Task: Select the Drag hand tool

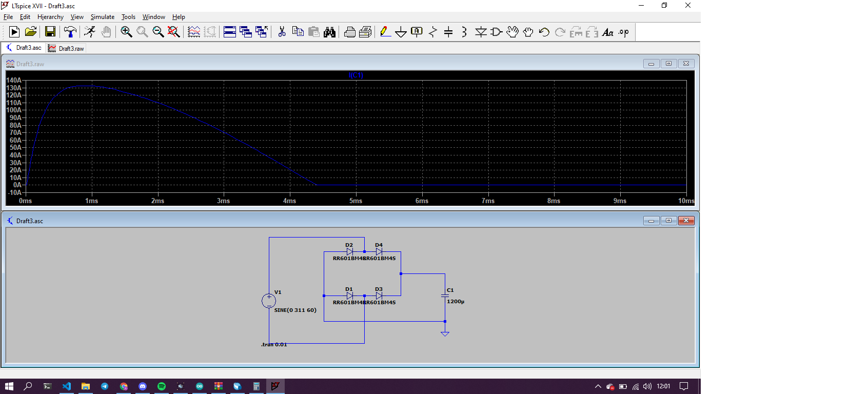Action: coord(528,32)
